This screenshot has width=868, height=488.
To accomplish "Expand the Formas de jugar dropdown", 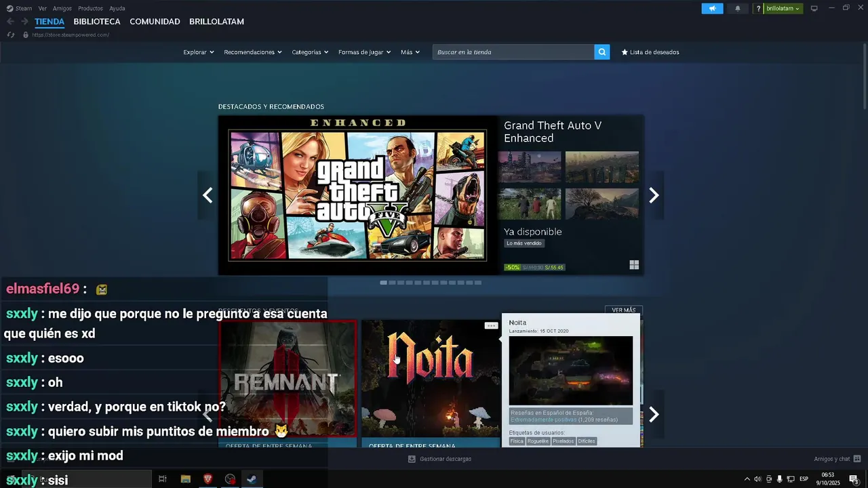I will 365,52.
